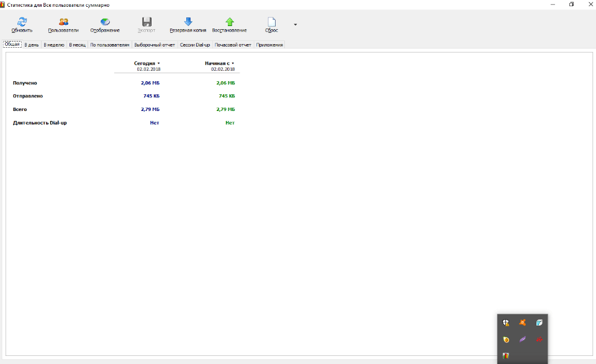The height and width of the screenshot is (364, 596).
Task: Click the Обновить refresh icon
Action: click(22, 22)
